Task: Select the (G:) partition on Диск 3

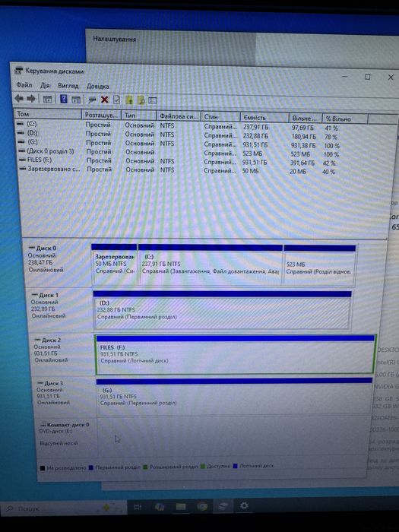Action: pos(234,396)
